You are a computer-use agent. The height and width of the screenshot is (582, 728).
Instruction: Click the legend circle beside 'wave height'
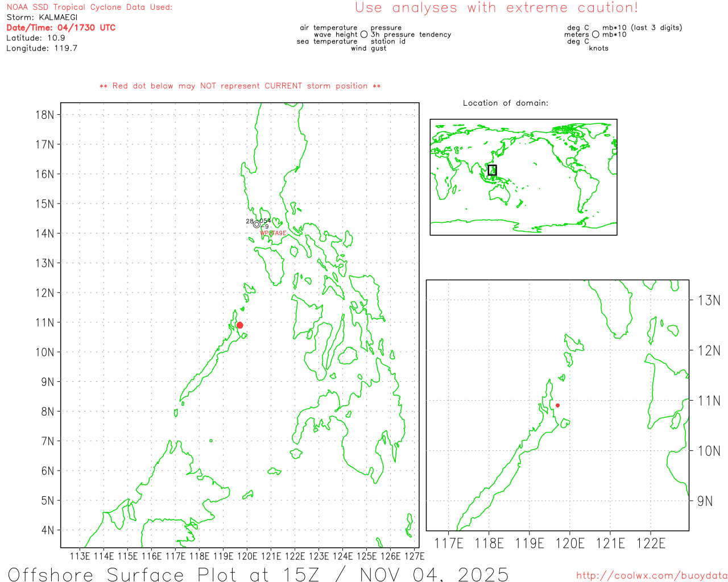364,35
